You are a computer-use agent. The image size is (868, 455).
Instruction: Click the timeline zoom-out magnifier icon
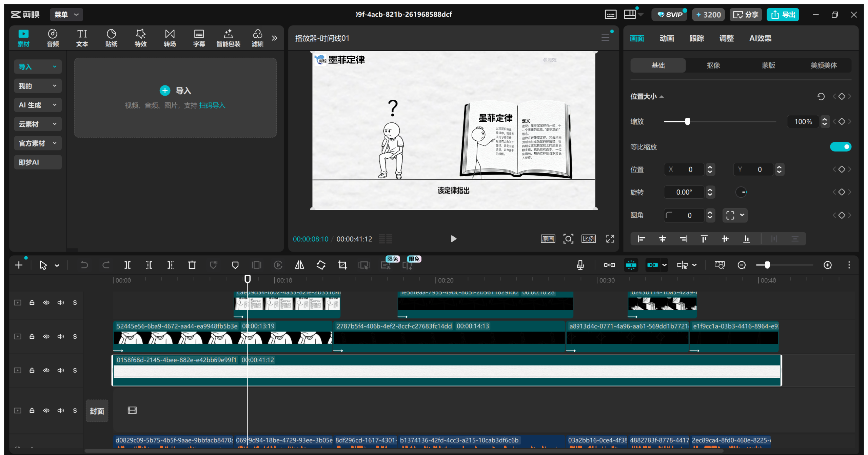pos(742,265)
